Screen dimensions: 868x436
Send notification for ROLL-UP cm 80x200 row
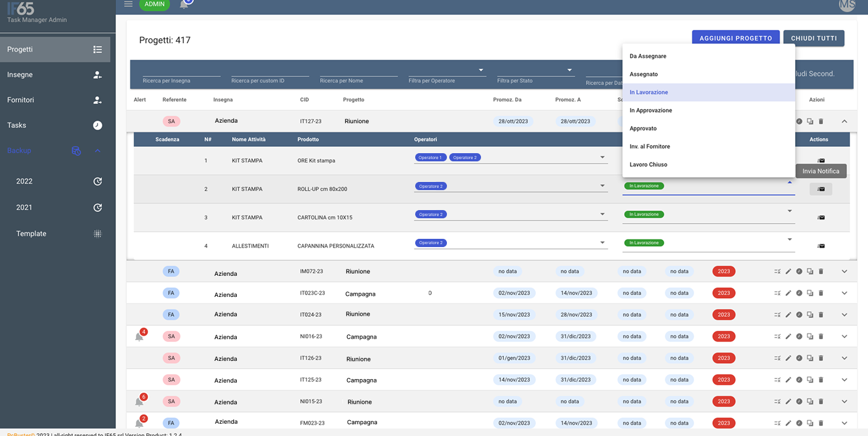tap(821, 189)
